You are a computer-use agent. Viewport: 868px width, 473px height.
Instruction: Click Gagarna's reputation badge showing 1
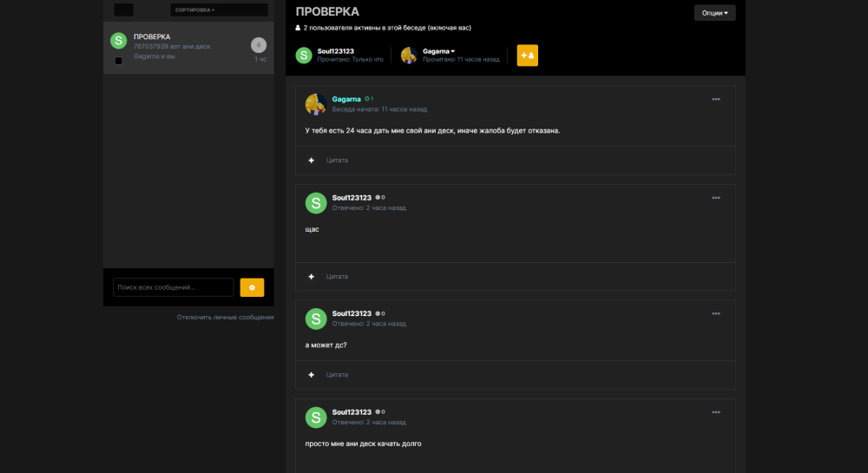369,99
